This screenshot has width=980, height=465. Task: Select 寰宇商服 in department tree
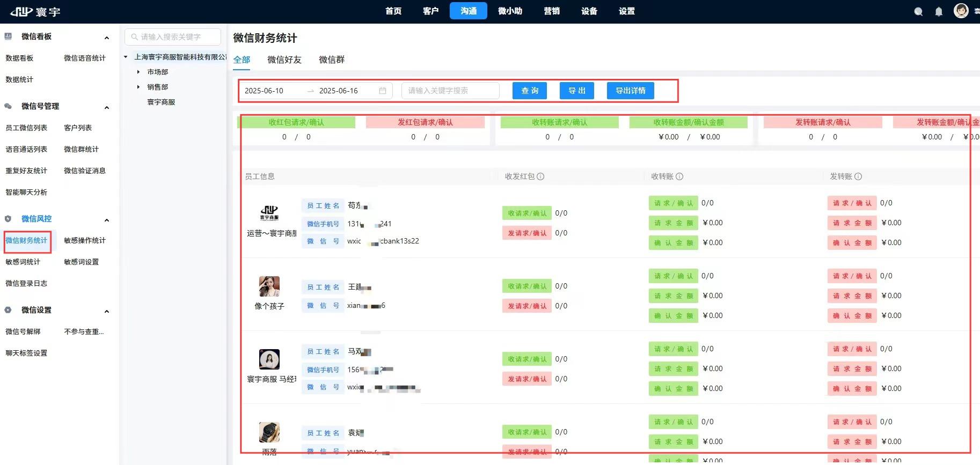point(161,102)
